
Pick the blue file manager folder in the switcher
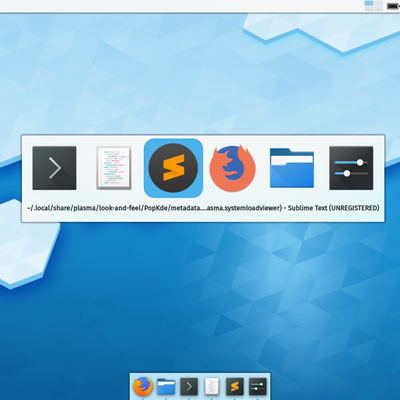[x=292, y=168]
